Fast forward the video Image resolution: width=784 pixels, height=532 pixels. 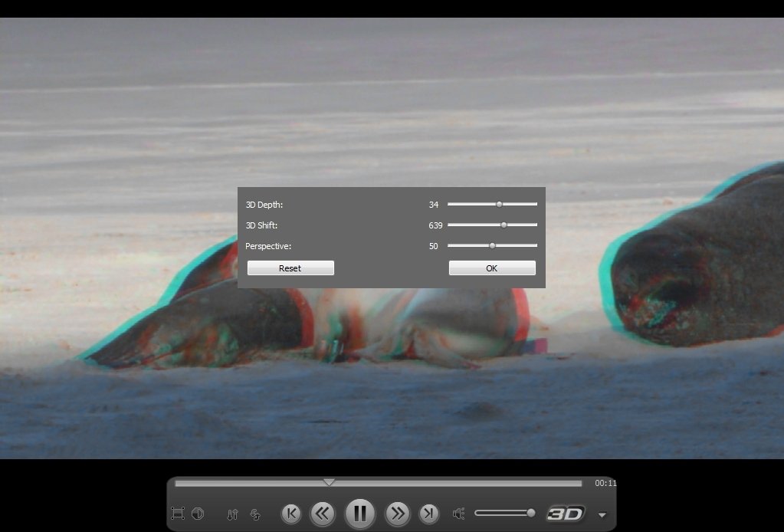(x=398, y=514)
